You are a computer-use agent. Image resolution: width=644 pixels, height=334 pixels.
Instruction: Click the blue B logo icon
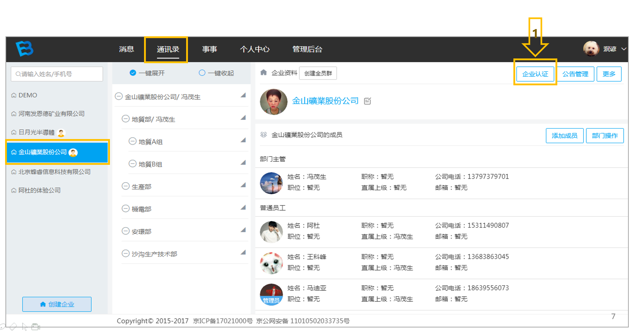pos(25,49)
